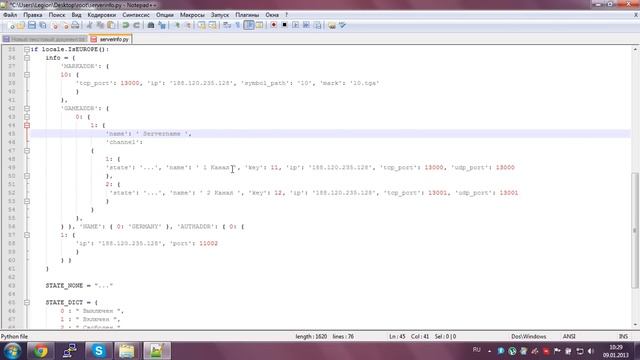Click the volume icon in system tray
The image size is (640, 360).
[591, 351]
